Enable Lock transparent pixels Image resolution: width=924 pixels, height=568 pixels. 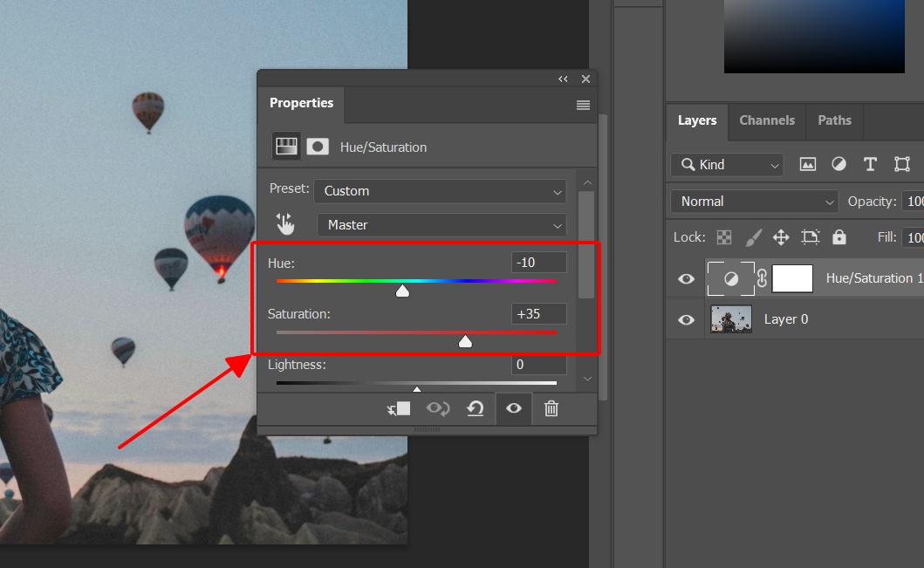click(723, 236)
